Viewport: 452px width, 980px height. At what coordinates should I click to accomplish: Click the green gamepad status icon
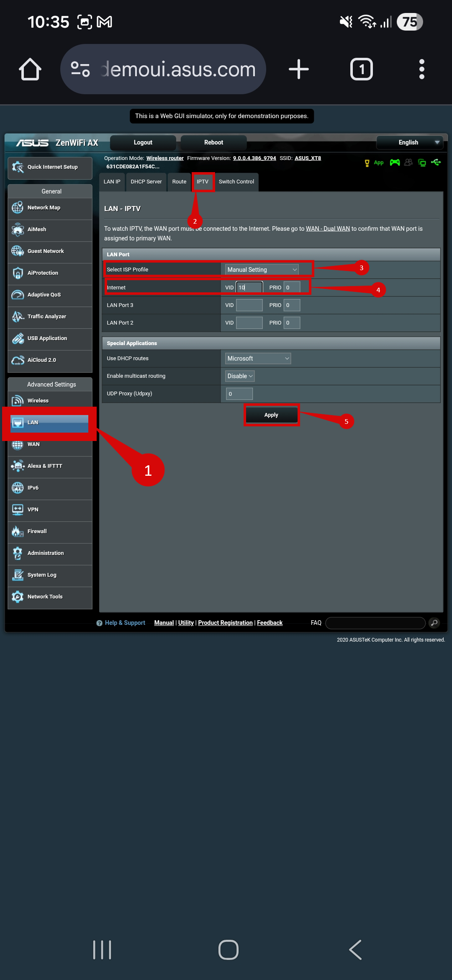coord(395,162)
